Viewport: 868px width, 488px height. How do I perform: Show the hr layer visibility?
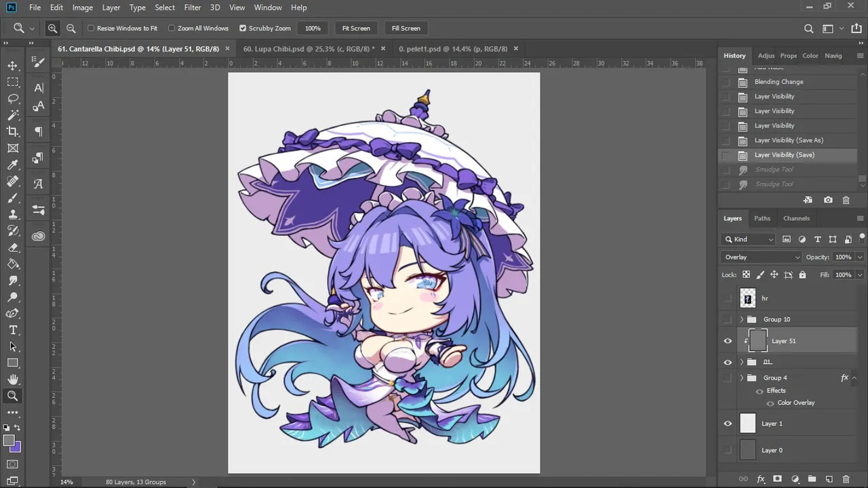click(728, 298)
